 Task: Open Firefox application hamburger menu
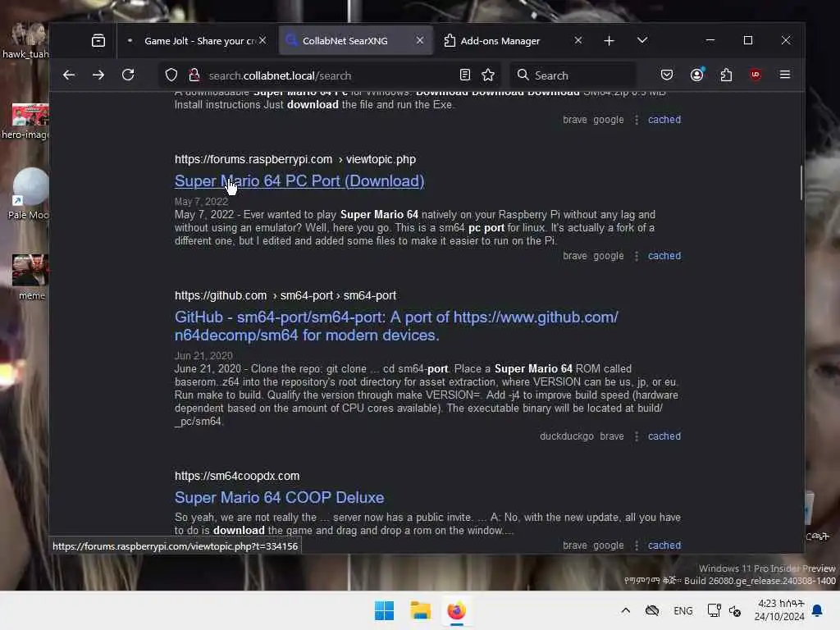(785, 75)
